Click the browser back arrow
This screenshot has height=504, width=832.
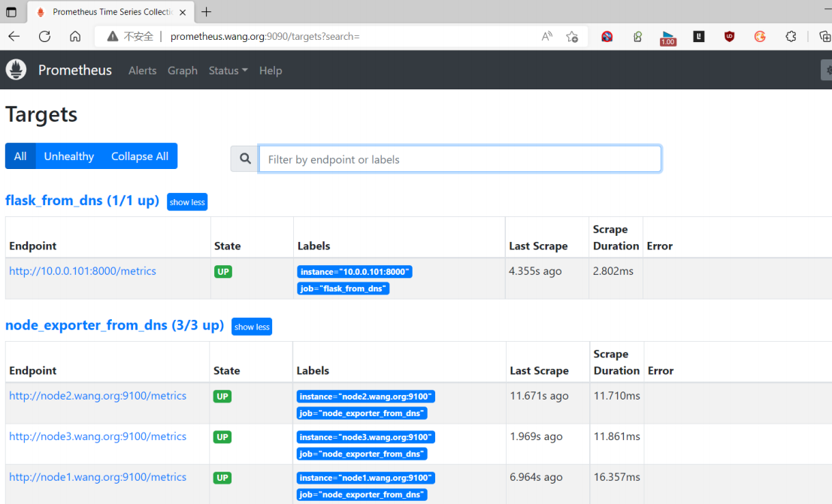[14, 37]
